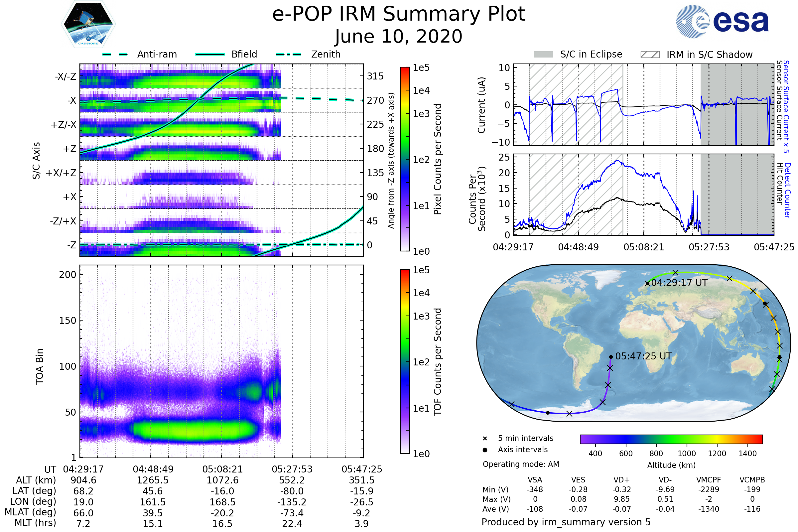Click the Bfield solid legend line
Image resolution: width=798 pixels, height=532 pixels.
coord(210,54)
